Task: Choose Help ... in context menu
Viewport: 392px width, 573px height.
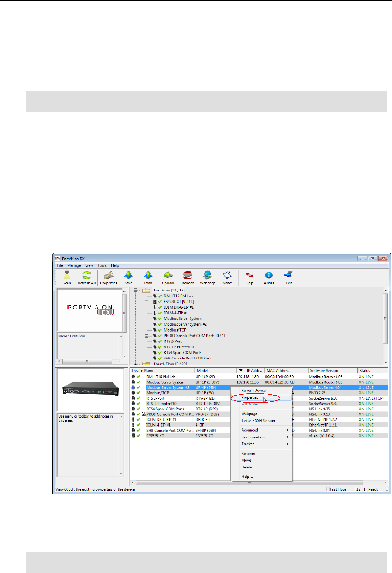Action: click(261, 477)
